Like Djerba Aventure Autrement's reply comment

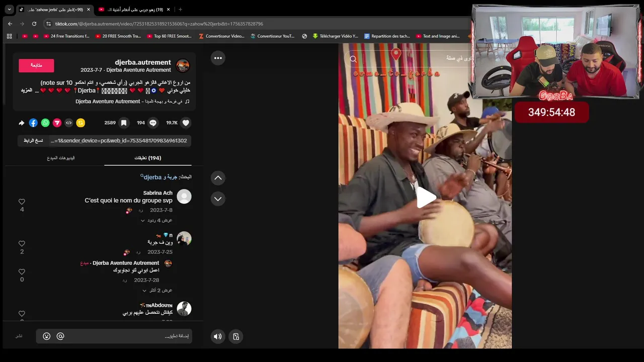point(22,271)
